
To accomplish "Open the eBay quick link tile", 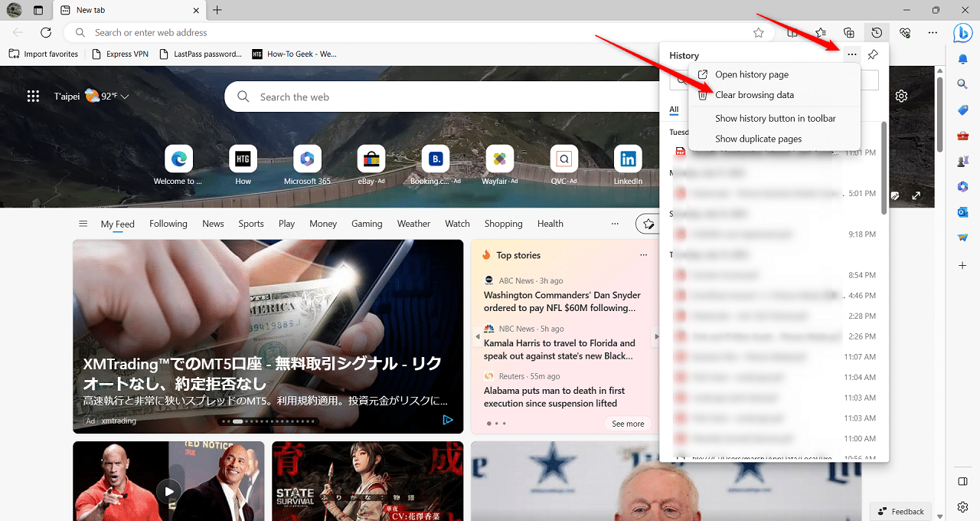I will [x=371, y=159].
